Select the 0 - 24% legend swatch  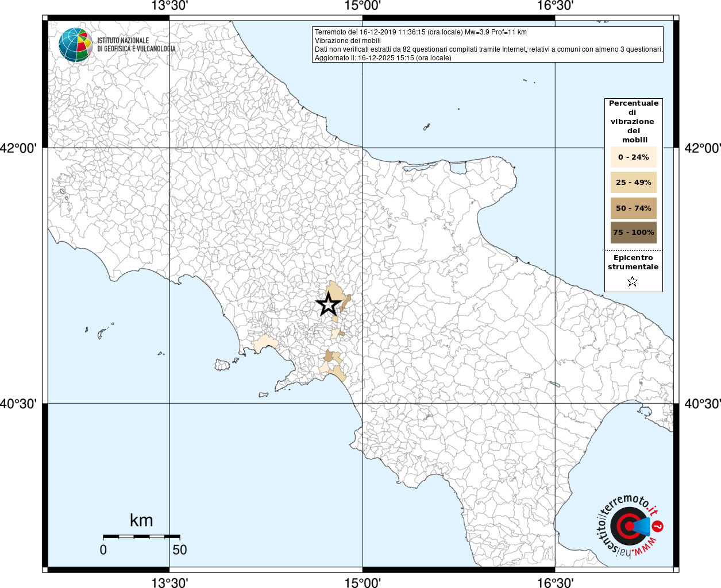633,157
